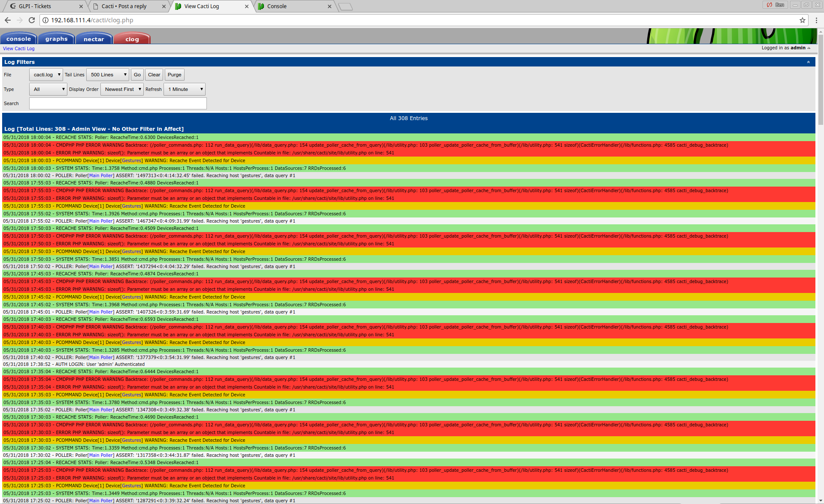Select the clog navigation tab
Viewport: 824px width, 504px height.
click(132, 39)
